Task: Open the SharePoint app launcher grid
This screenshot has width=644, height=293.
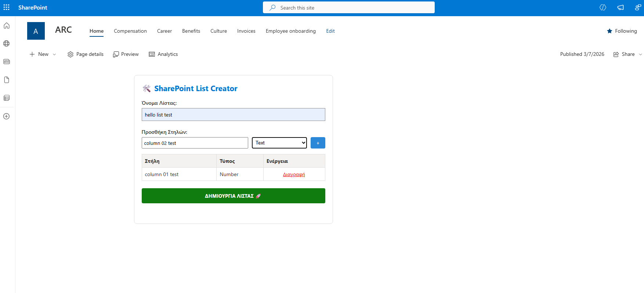Action: [x=7, y=7]
